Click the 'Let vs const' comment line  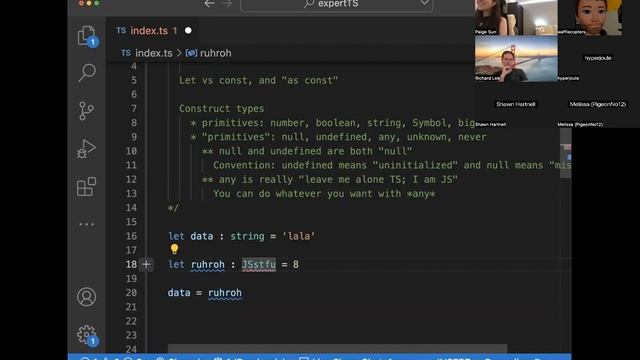coord(258,80)
